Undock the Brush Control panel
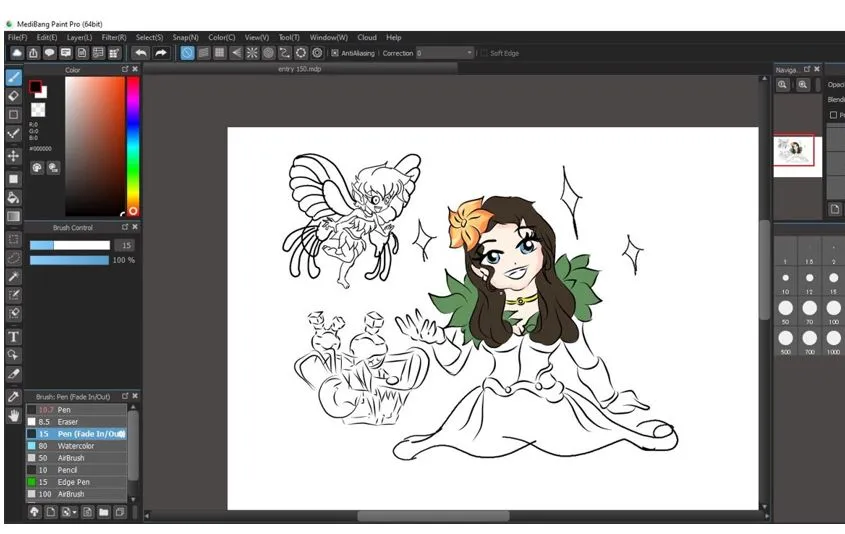Viewport: 845px width, 534px height. 125,227
